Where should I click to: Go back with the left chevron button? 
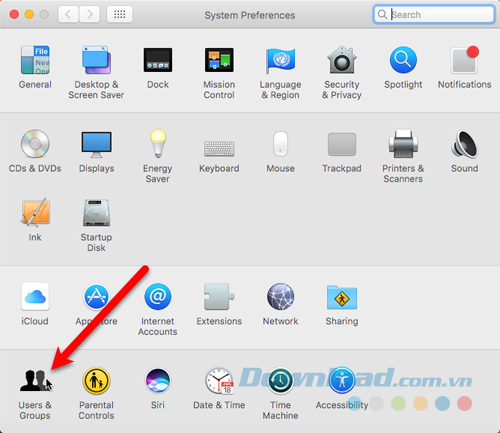point(68,14)
